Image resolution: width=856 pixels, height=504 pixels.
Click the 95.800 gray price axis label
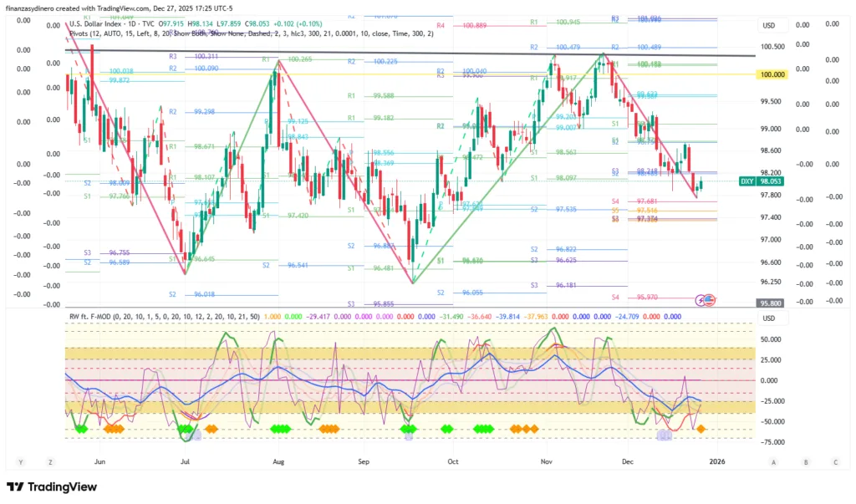(773, 303)
